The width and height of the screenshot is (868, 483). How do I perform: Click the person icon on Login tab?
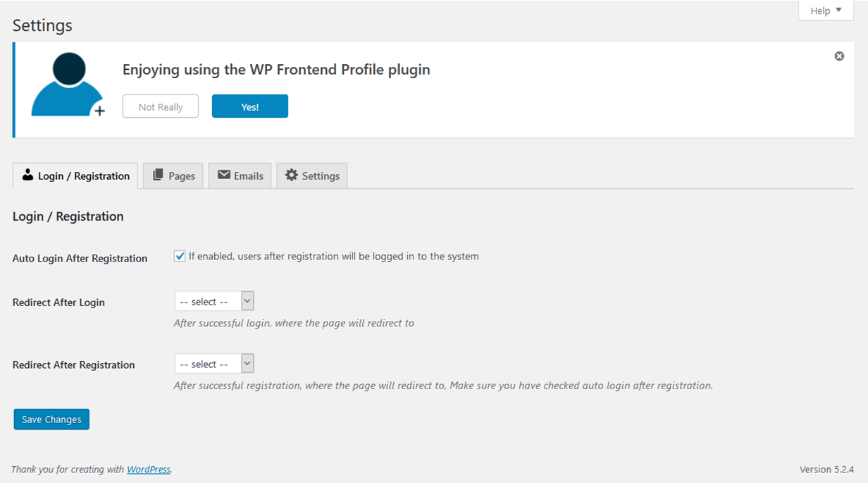[28, 175]
